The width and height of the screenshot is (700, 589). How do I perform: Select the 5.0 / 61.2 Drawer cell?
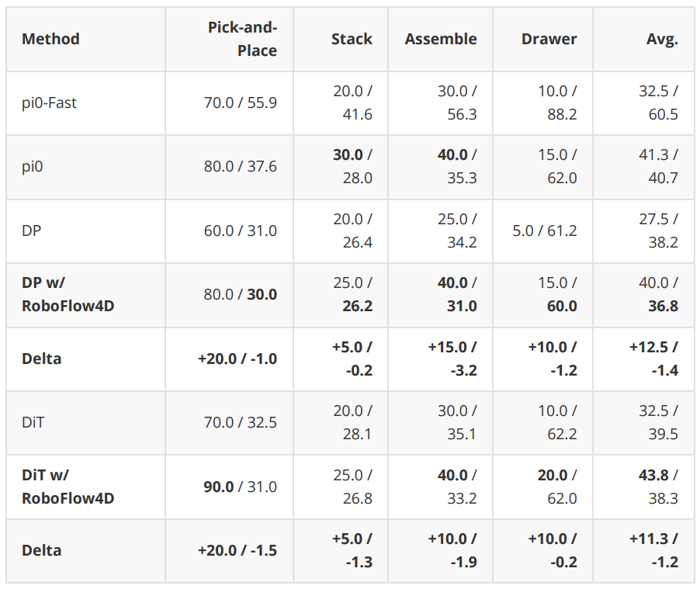coord(545,230)
